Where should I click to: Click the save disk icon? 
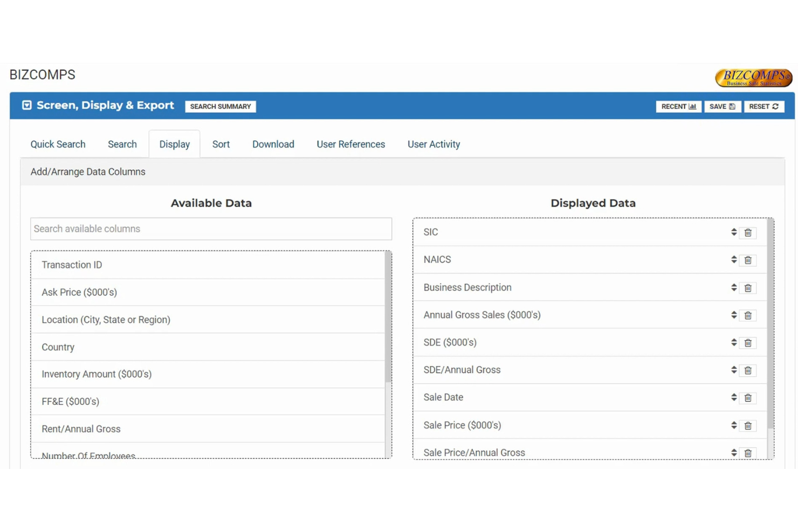point(731,106)
